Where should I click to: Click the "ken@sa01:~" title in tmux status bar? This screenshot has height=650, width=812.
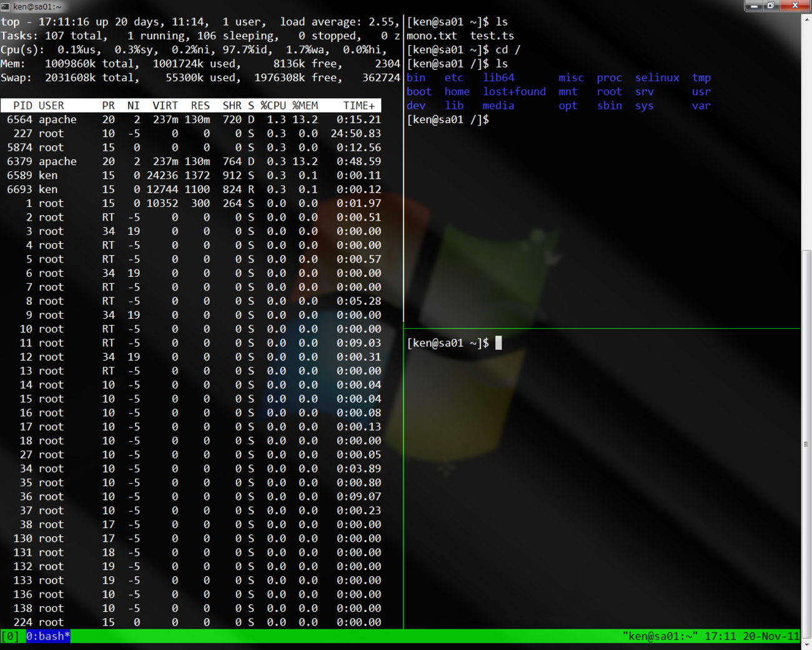pyautogui.click(x=660, y=636)
